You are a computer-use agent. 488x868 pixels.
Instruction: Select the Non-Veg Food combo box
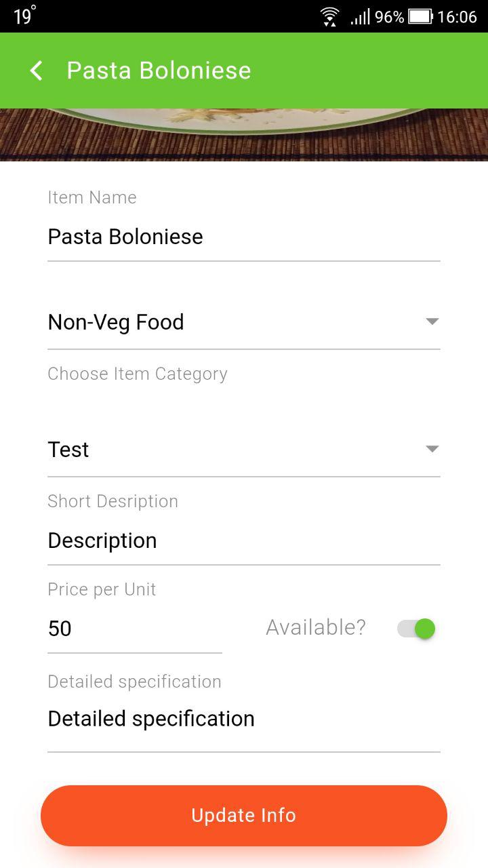244,322
